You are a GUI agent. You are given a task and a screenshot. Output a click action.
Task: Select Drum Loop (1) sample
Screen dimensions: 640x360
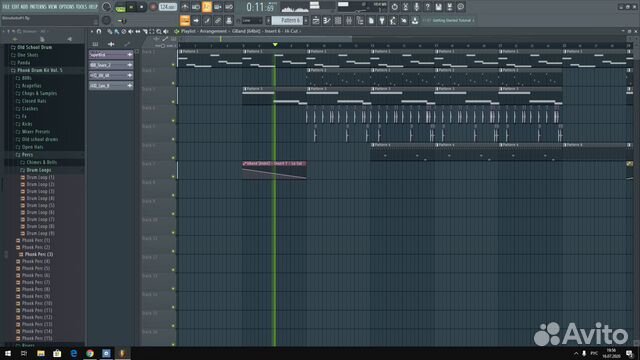[40, 177]
